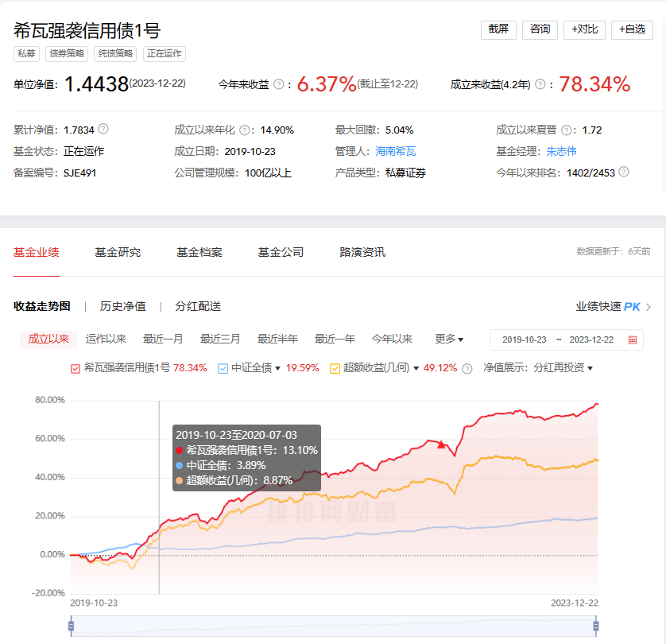This screenshot has height=644, width=666.
Task: Click the 咨询 button
Action: pos(540,29)
